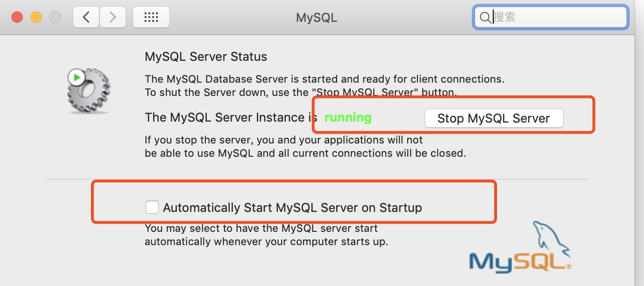644x286 pixels.
Task: Click the MySQL title in the toolbar
Action: [316, 18]
